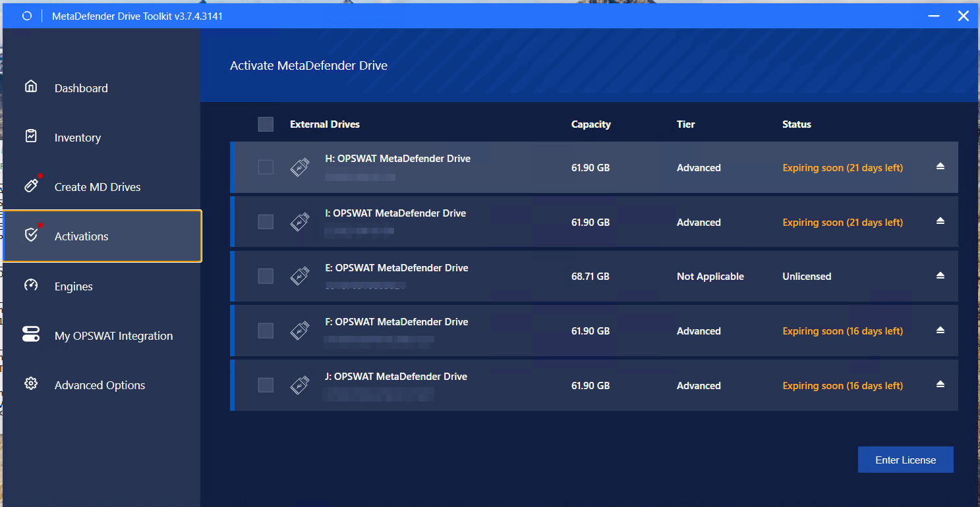The height and width of the screenshot is (507, 980).
Task: Click the Create MD Drives USB icon
Action: (31, 186)
